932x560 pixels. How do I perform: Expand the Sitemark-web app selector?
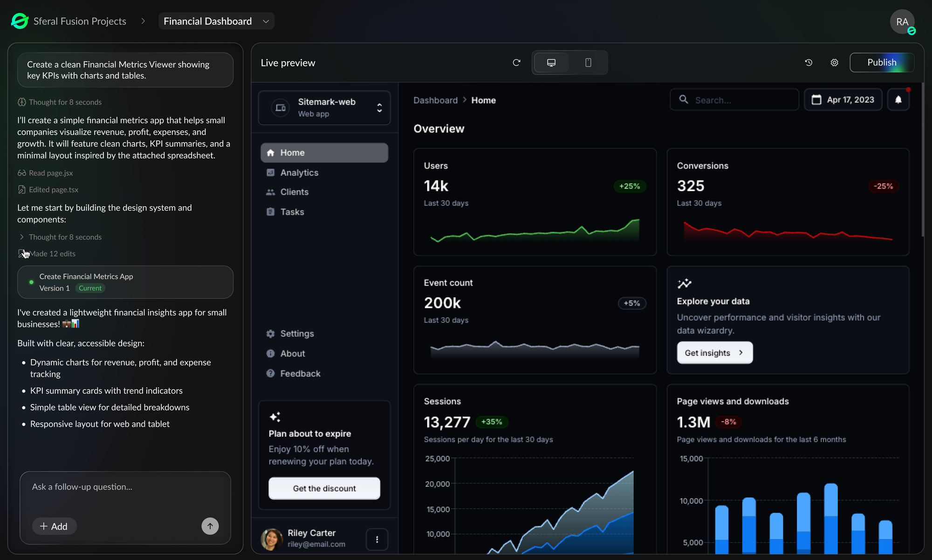tap(324, 108)
